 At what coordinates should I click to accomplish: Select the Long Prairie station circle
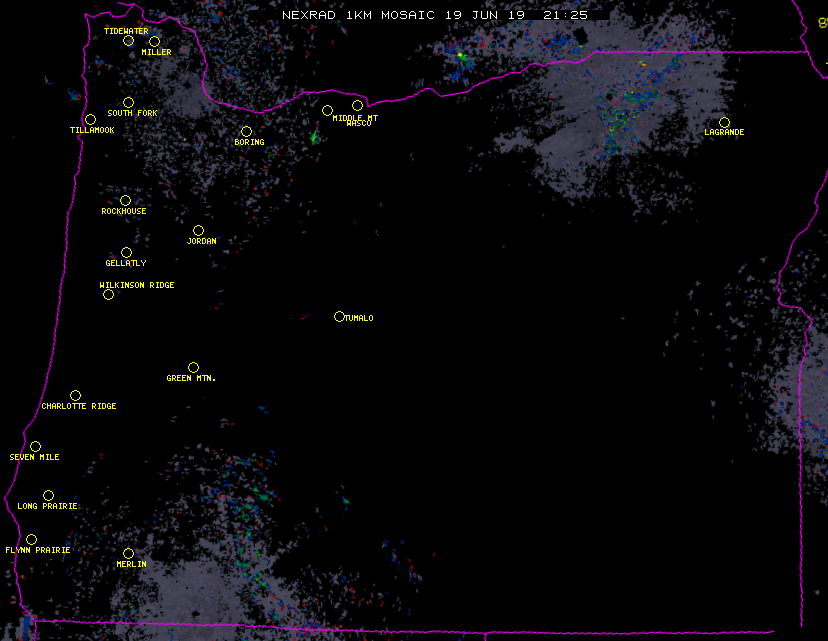[x=48, y=495]
